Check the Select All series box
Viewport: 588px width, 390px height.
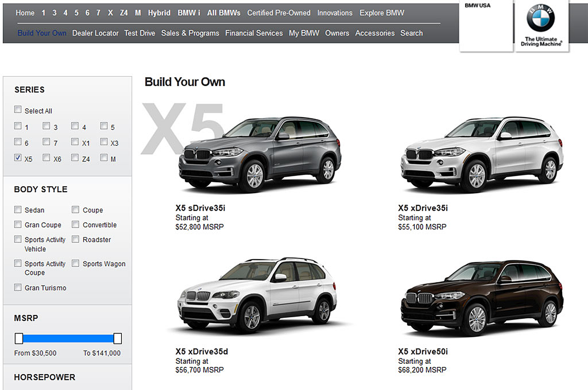click(18, 109)
